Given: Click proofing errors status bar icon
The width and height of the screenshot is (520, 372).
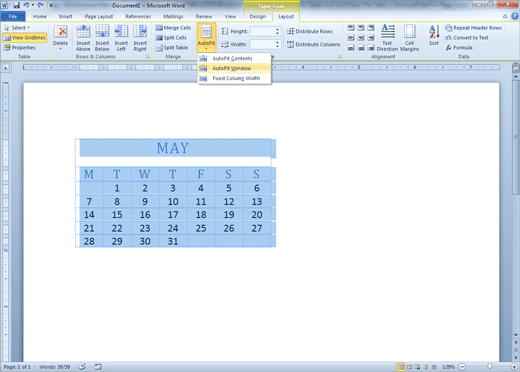Looking at the screenshot, I should pos(82,367).
